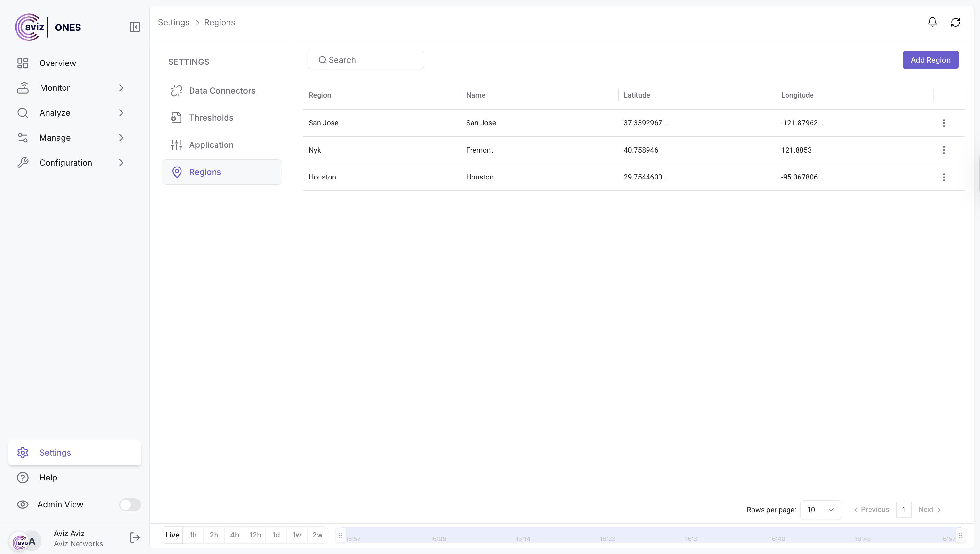
Task: Click the timeline slider left handle
Action: click(341, 535)
